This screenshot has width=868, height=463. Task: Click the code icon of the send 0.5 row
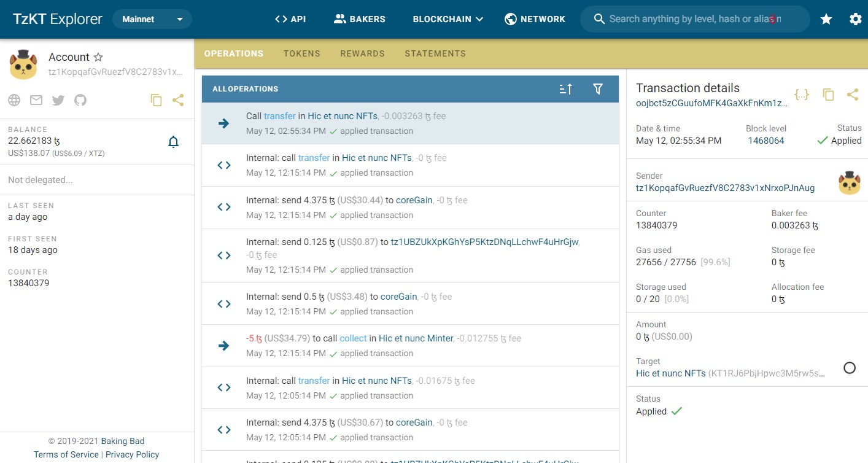pyautogui.click(x=224, y=304)
